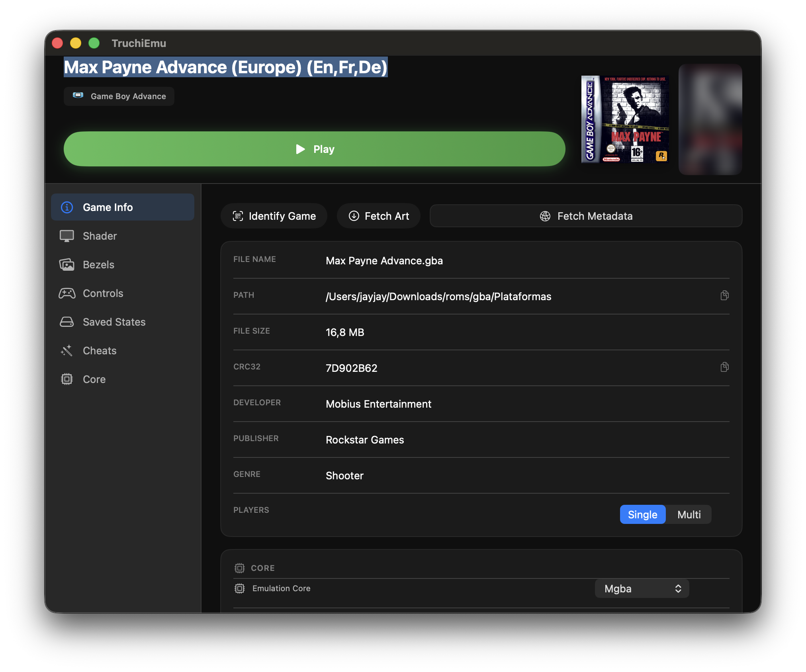Screen dimensions: 806x672
Task: Click the CORE section header chip icon
Action: tap(239, 568)
